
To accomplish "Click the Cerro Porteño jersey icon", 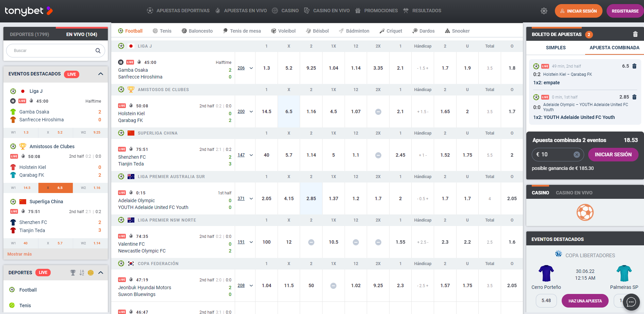I will [x=546, y=273].
